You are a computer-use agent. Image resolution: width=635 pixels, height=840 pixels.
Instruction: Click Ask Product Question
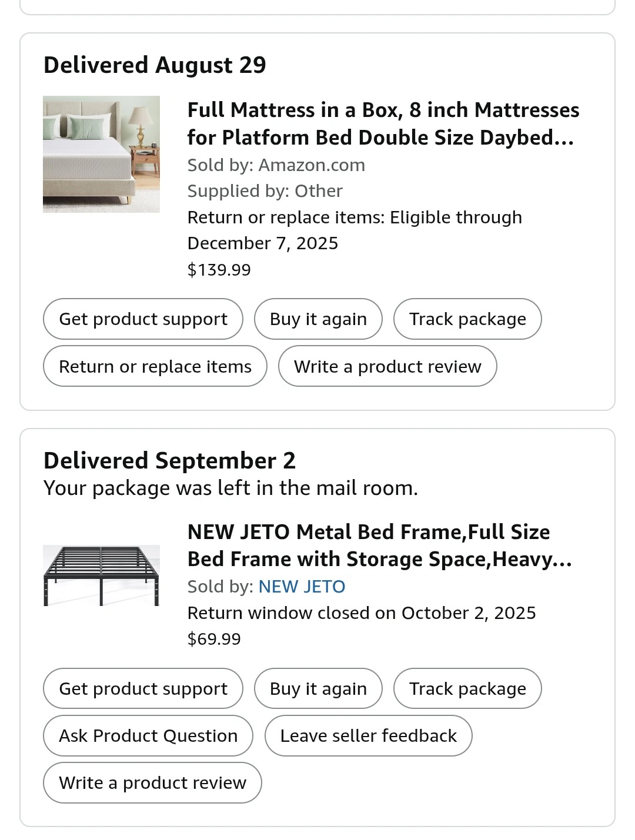[148, 735]
